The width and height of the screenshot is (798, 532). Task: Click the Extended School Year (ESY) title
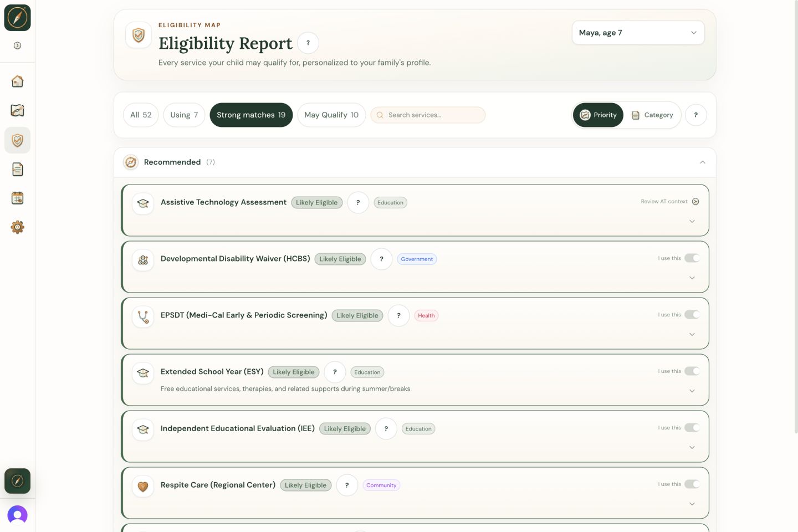(212, 371)
